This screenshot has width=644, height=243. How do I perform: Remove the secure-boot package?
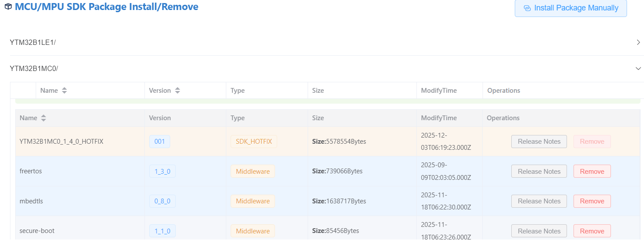click(592, 231)
